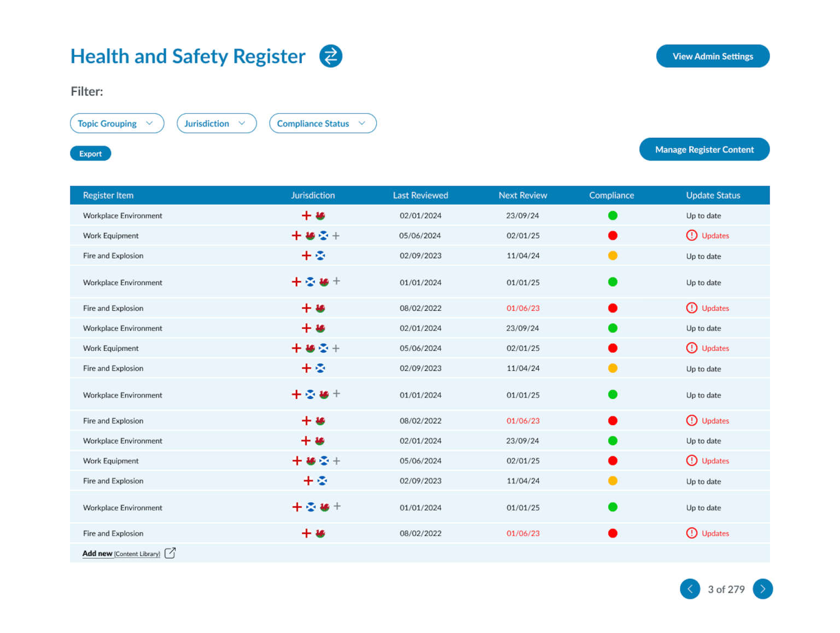Screen dimensions: 840x633
Task: Click the Scotland flag in the last Fire and Explosion row with 11/04/24
Action: [x=322, y=481]
